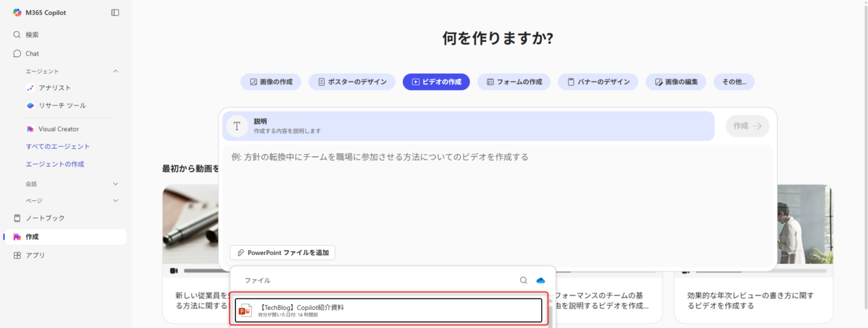Click the Visual Creator agent icon
Image resolution: width=868 pixels, height=328 pixels.
(30, 129)
